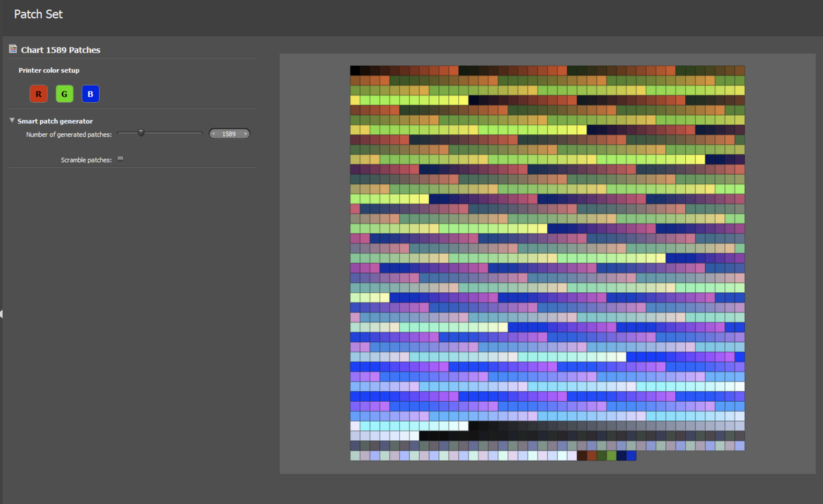Viewport: 823px width, 504px height.
Task: Select the black patch in the chart's top-left corner
Action: (355, 71)
